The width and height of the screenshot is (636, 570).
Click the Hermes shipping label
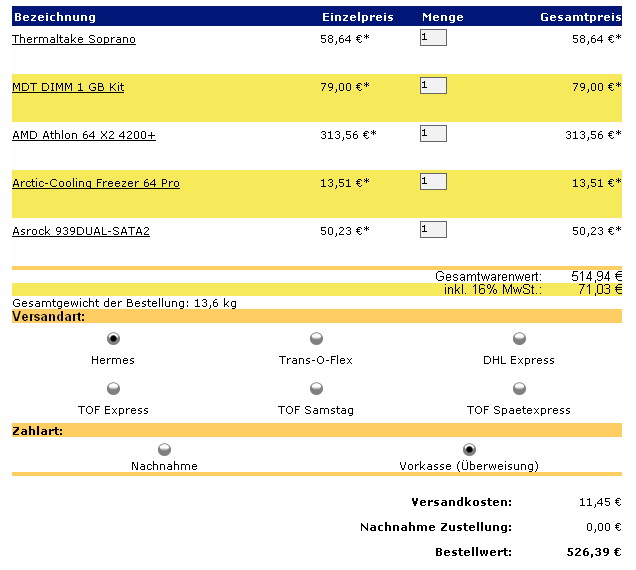(x=113, y=360)
